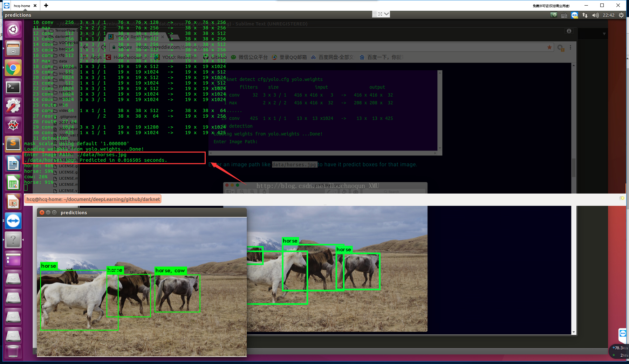Open the 百度网盘 bookmark

pos(332,57)
